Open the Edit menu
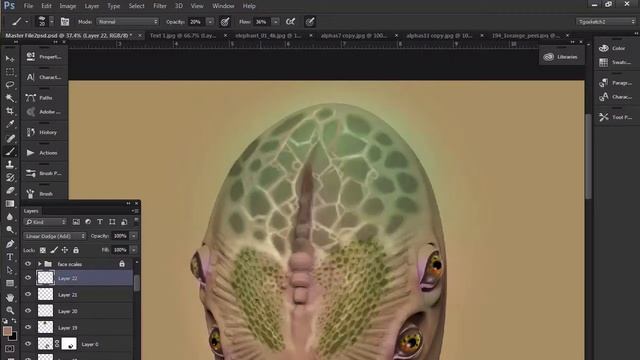 pyautogui.click(x=47, y=6)
